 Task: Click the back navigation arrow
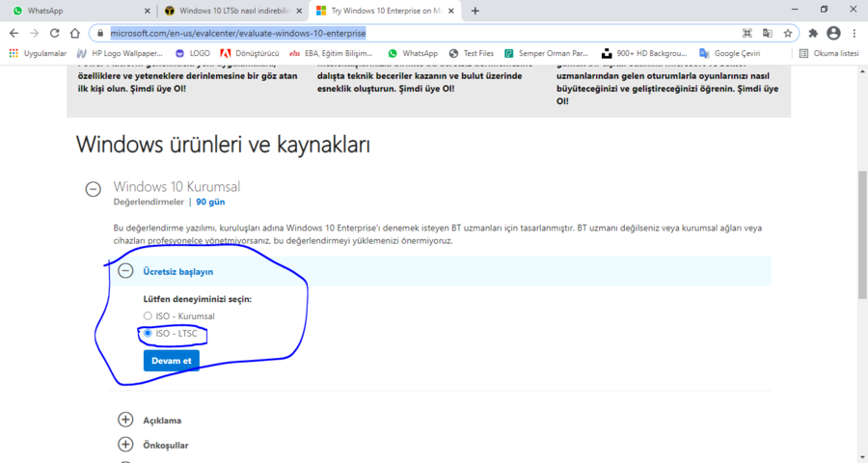point(13,33)
